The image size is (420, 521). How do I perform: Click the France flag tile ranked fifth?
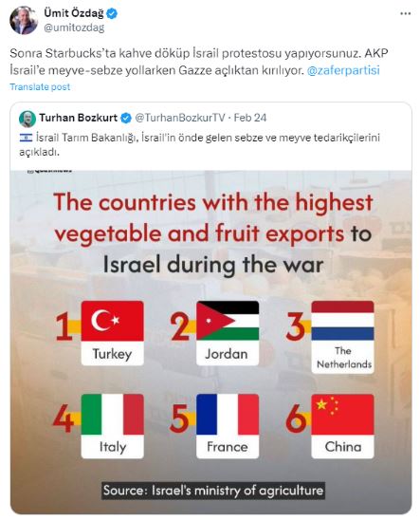pos(228,426)
